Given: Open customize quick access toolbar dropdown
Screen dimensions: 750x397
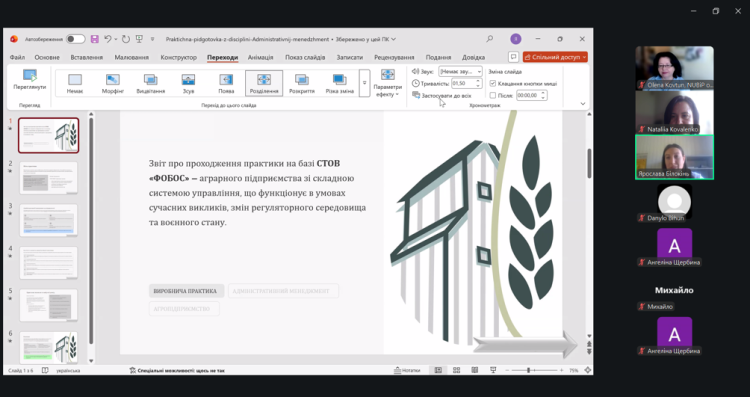Looking at the screenshot, I should pos(153,39).
